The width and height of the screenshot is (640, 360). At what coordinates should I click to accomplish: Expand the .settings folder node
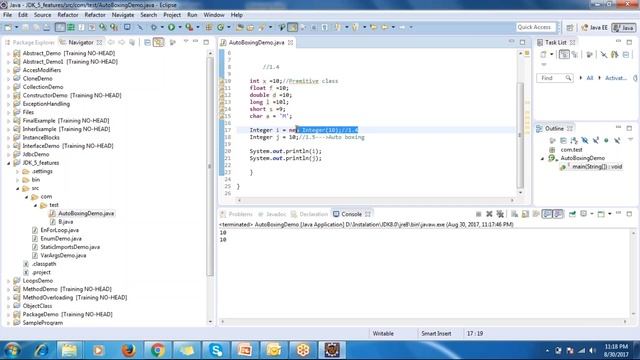tap(18, 171)
